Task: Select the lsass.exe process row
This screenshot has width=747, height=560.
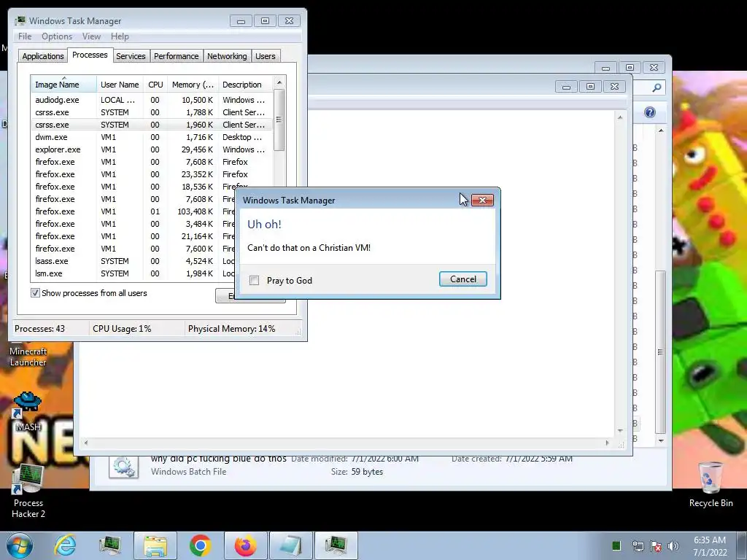Action: (x=133, y=261)
